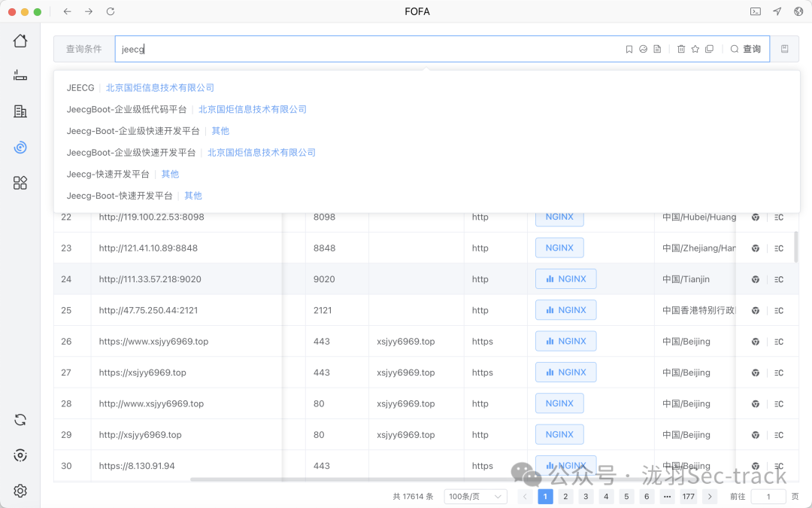Go to page 6

(x=647, y=497)
